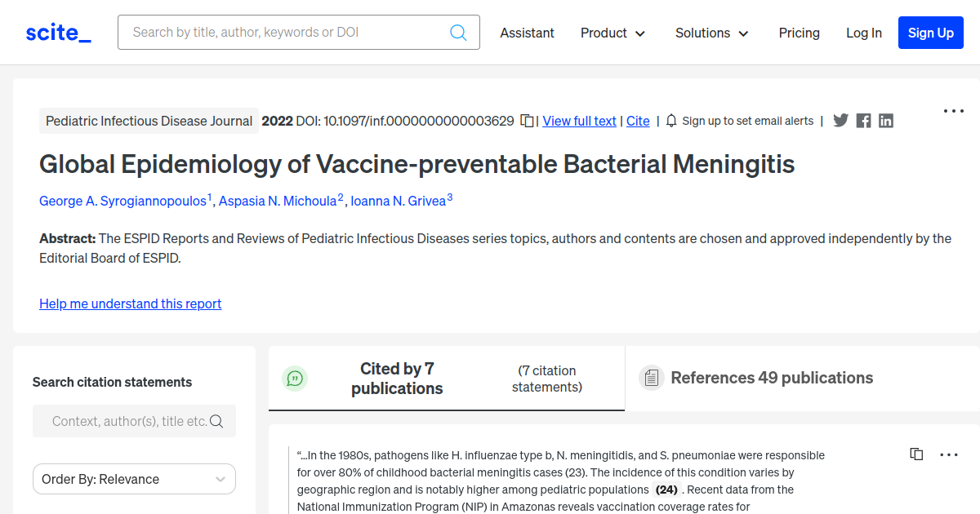Copy the DOI with the copy icon
Viewport: 980px width, 514px height.
click(528, 121)
